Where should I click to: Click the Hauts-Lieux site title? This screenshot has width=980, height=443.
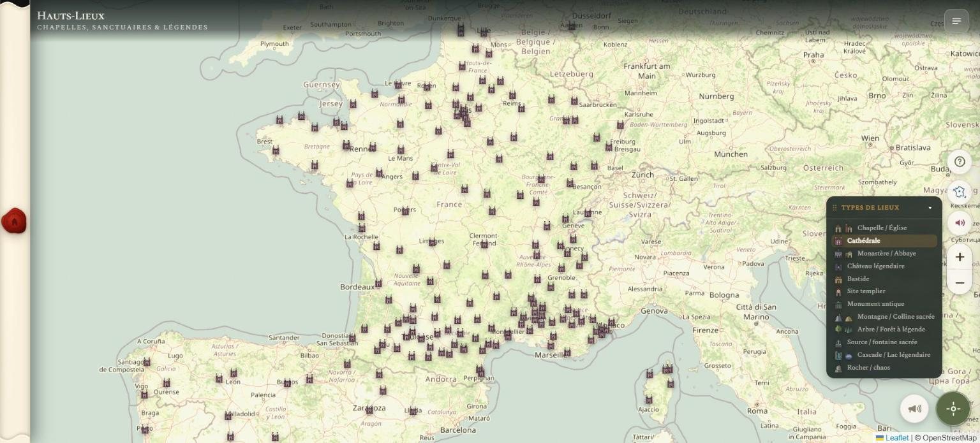pyautogui.click(x=71, y=15)
